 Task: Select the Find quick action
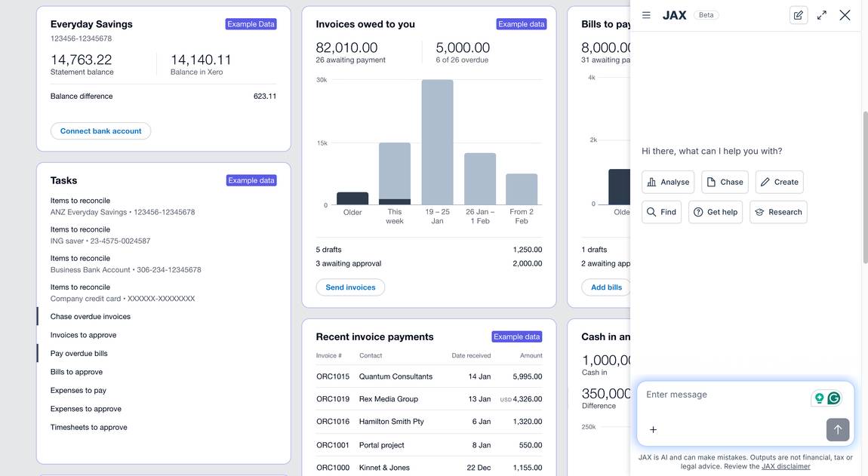pyautogui.click(x=661, y=212)
